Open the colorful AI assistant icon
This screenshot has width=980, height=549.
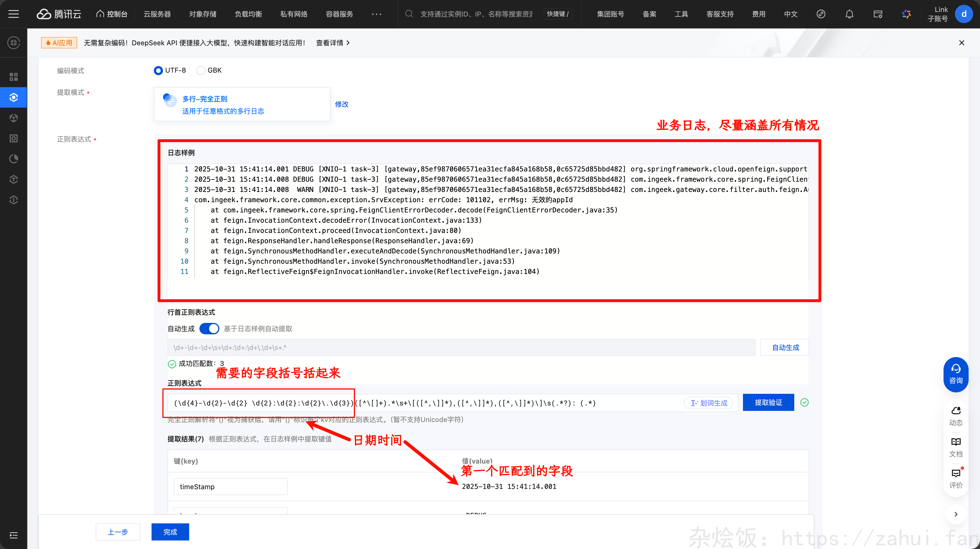coord(906,14)
